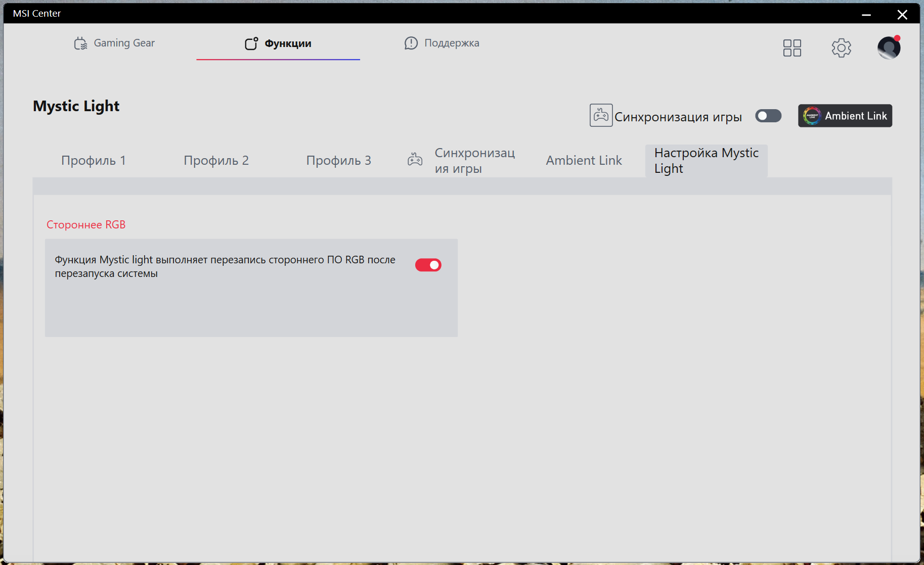
Task: Click the colorful Ambient Link ring icon
Action: point(812,116)
